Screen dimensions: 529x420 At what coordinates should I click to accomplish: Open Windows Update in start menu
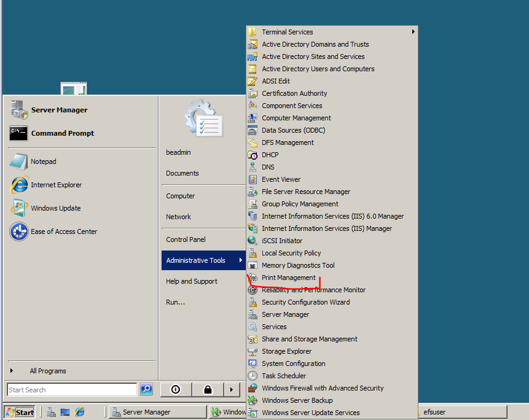coord(82,208)
